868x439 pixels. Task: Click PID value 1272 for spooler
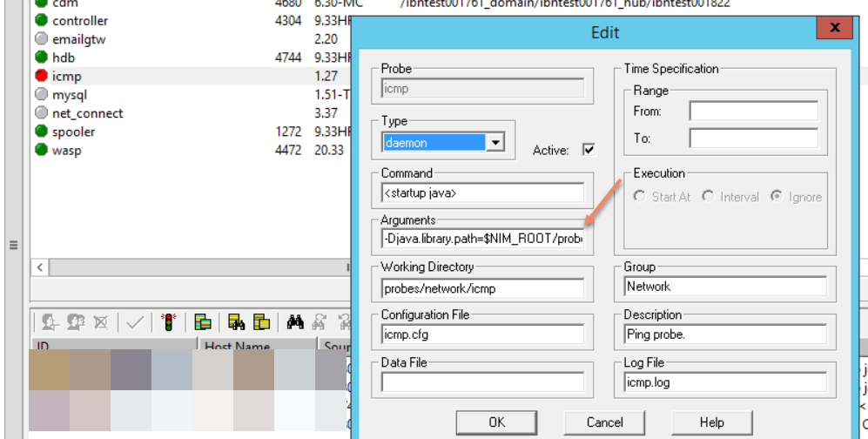[x=288, y=132]
